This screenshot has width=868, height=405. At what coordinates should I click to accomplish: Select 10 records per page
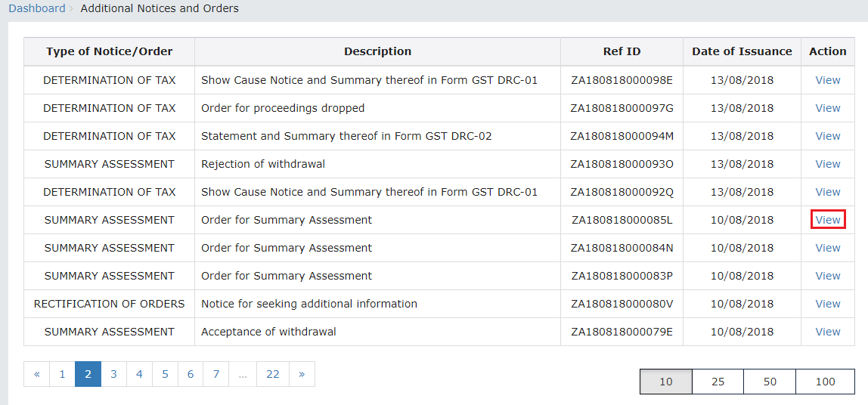665,382
